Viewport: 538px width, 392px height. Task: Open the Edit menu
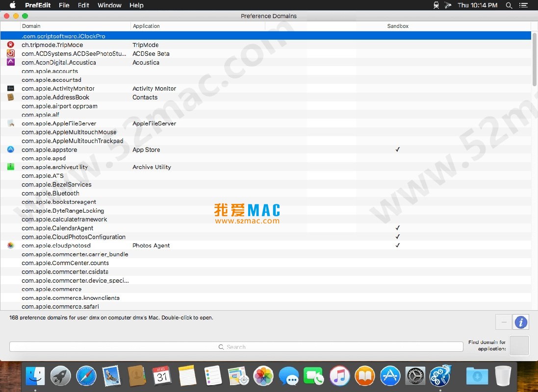pyautogui.click(x=83, y=5)
